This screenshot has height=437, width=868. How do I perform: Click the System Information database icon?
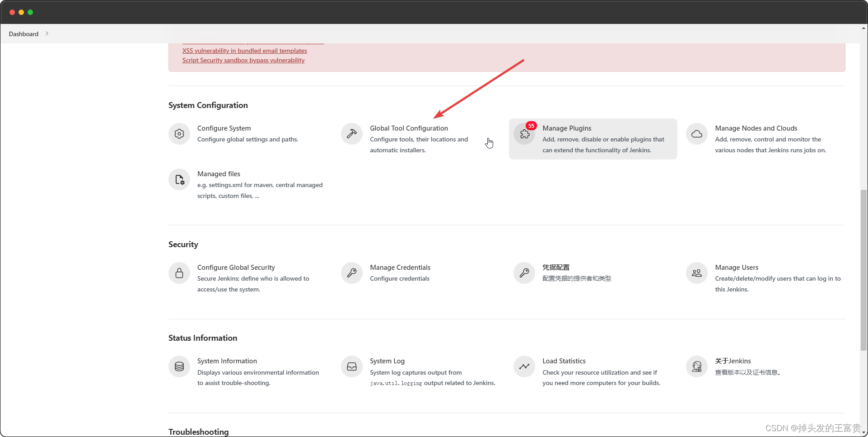click(179, 366)
